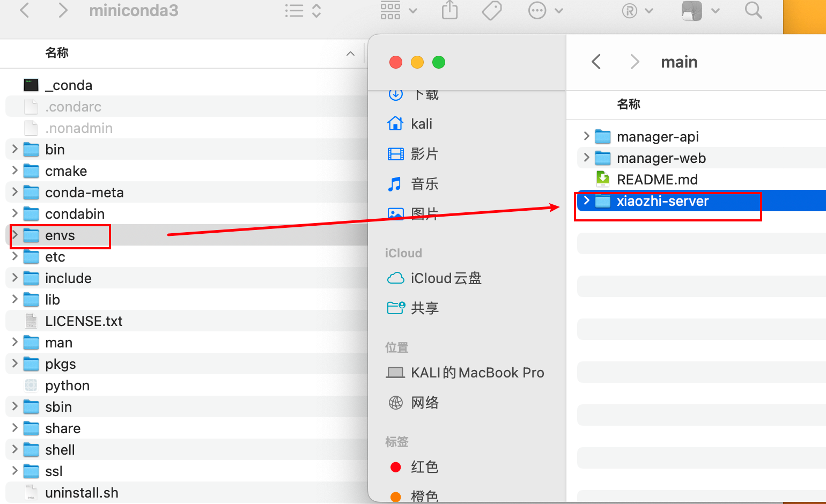Expand the etc folder
Viewport: 826px width, 504px height.
pos(15,256)
